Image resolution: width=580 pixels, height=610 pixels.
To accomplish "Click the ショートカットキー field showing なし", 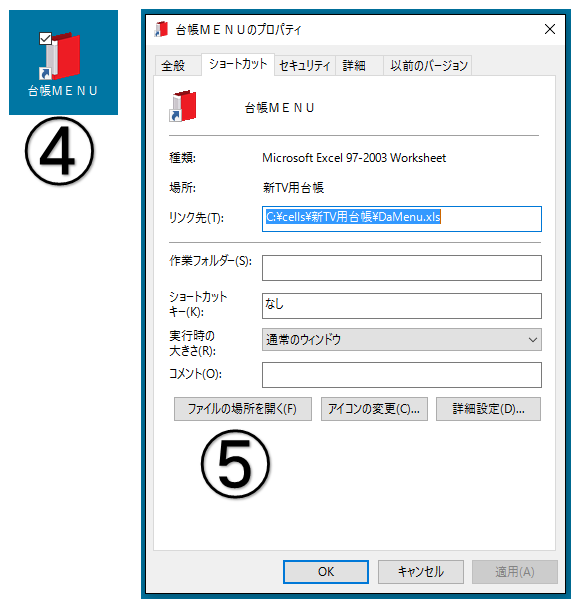I will point(401,306).
